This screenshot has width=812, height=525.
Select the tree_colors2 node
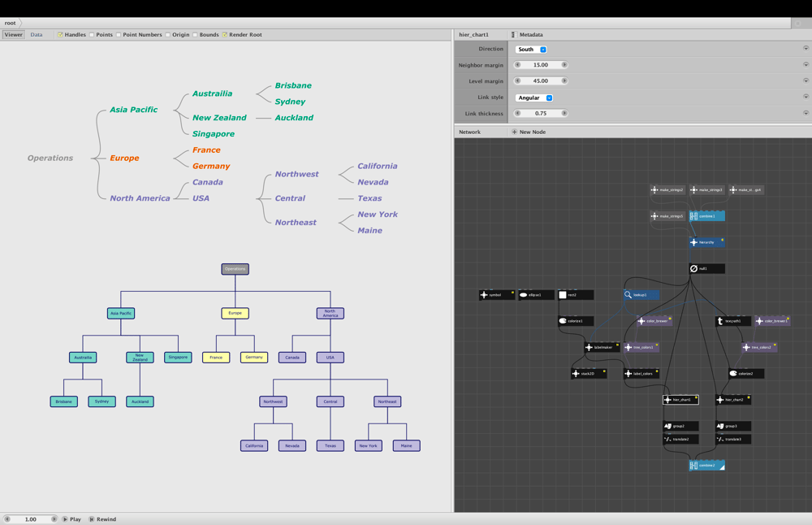point(760,347)
